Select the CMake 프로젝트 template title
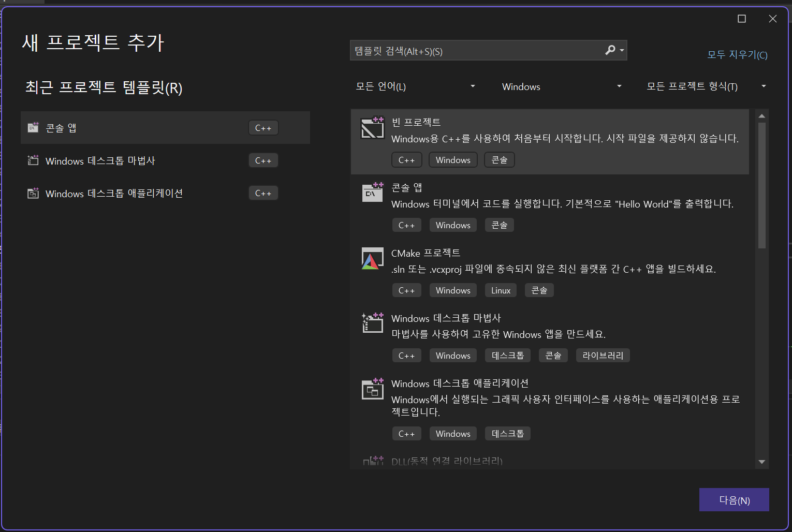Viewport: 792px width, 532px height. [426, 253]
